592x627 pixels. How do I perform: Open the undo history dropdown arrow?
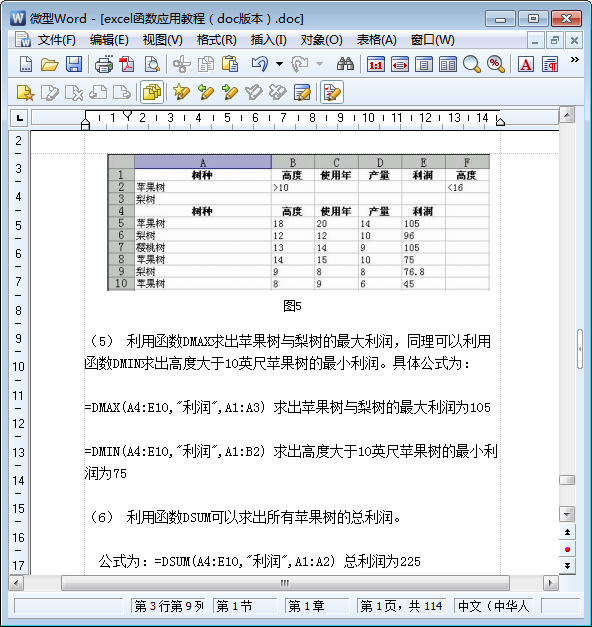[x=279, y=64]
